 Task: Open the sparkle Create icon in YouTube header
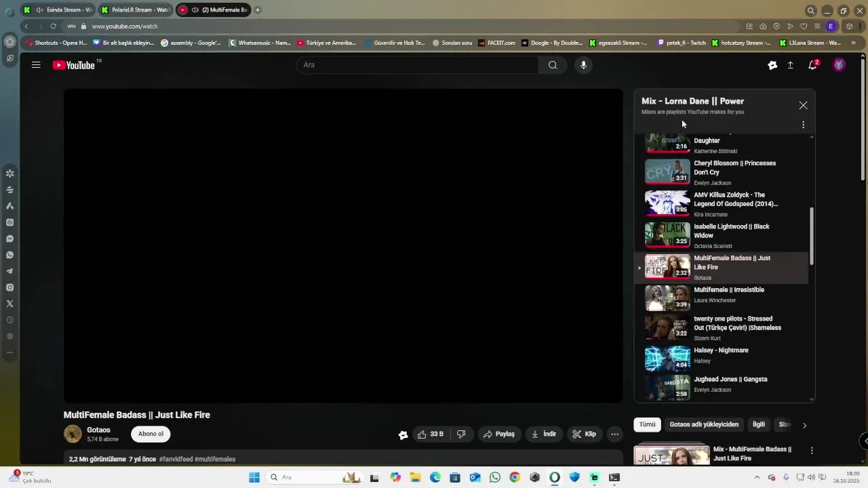click(772, 65)
